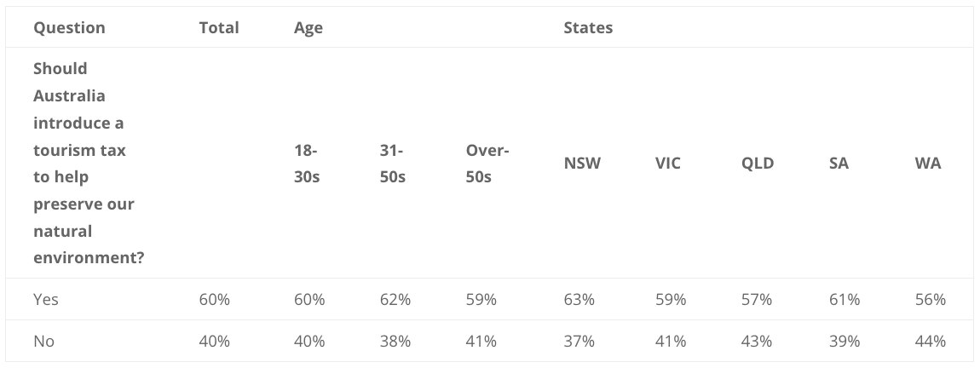Select the States group header
Viewport: 980px width, 368px height.
coord(587,27)
